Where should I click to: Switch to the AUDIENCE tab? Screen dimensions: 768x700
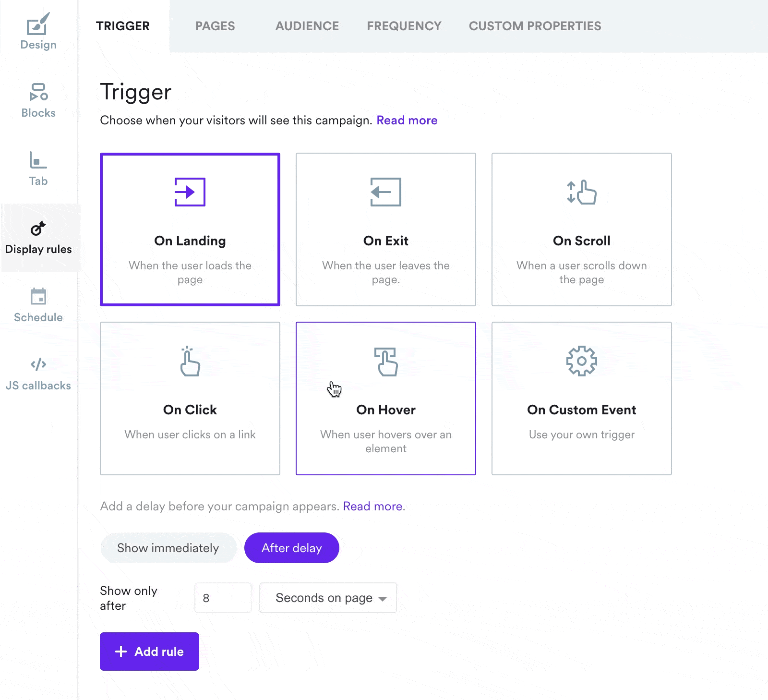coord(307,26)
